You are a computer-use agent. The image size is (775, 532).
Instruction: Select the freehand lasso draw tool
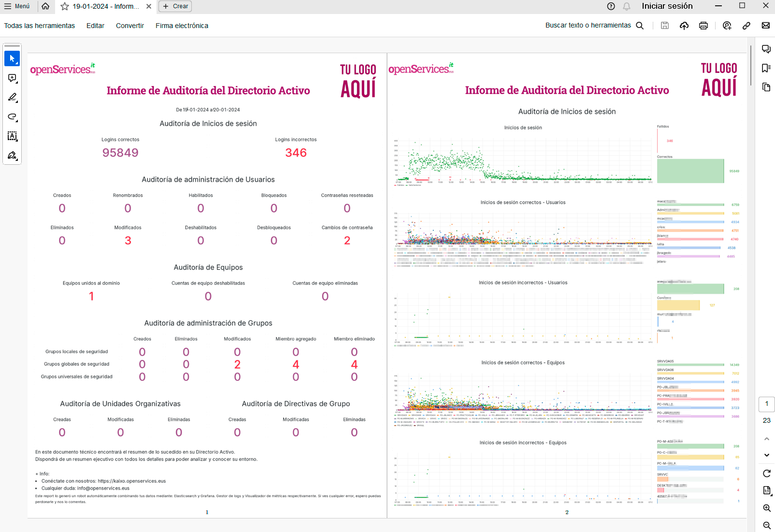click(x=12, y=117)
